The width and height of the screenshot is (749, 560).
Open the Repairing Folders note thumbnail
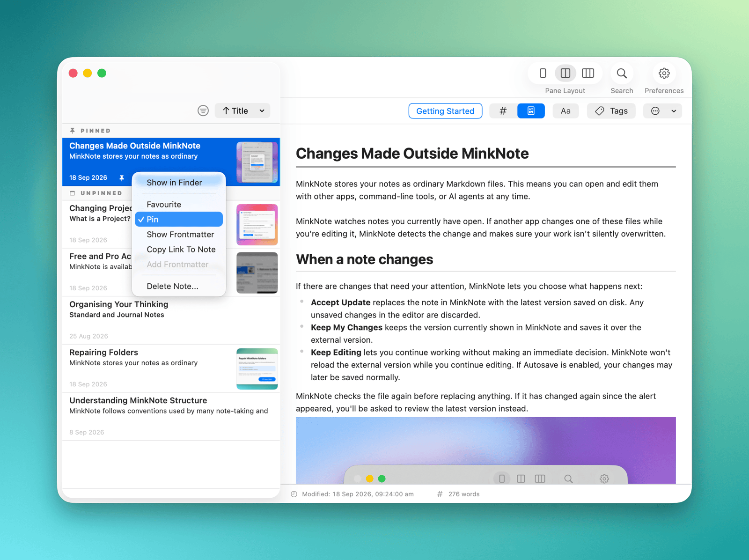(x=257, y=368)
